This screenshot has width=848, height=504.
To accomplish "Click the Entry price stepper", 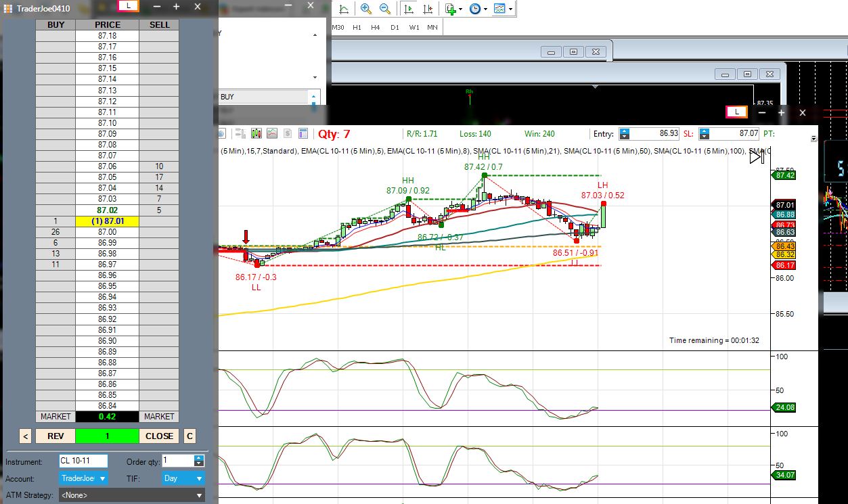I will 624,134.
